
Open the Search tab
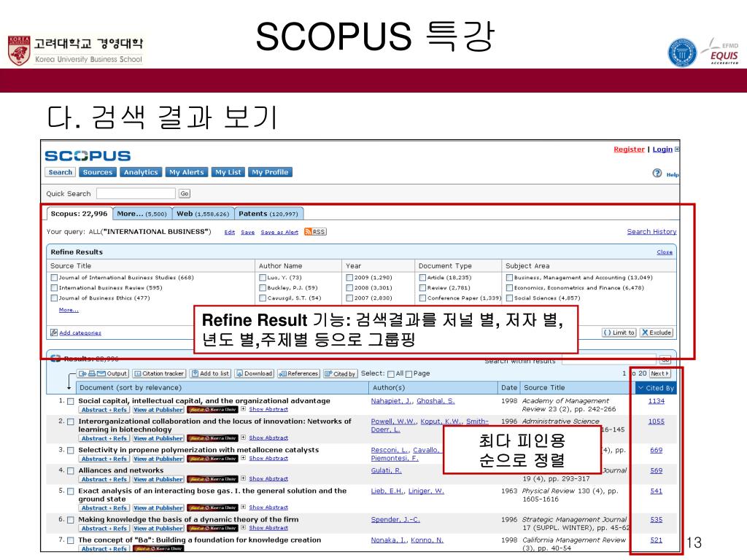coord(61,172)
